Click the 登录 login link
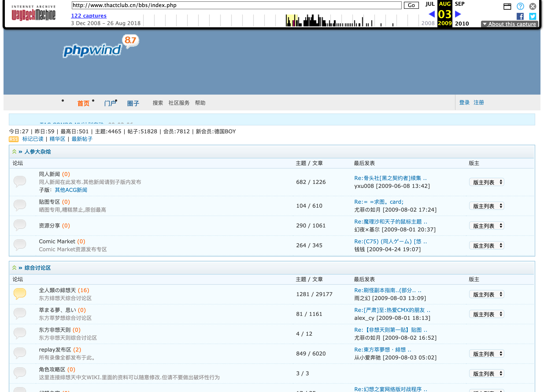The width and height of the screenshot is (544, 392). pyautogui.click(x=464, y=103)
